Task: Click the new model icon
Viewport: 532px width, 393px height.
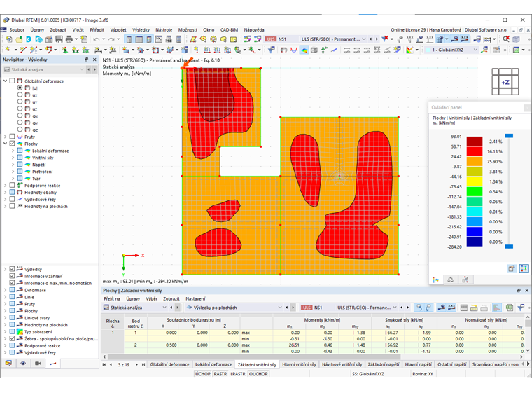Action: 9,39
